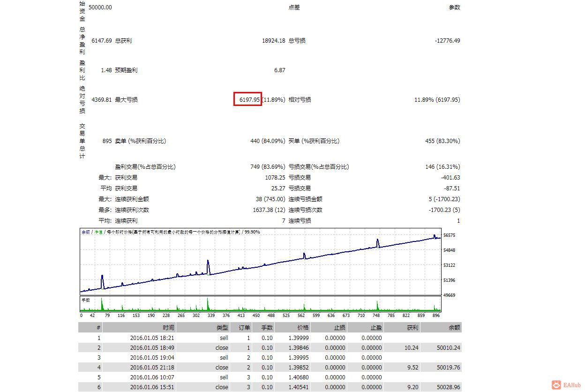Select the 点差 label
This screenshot has height=392, width=585.
[294, 8]
